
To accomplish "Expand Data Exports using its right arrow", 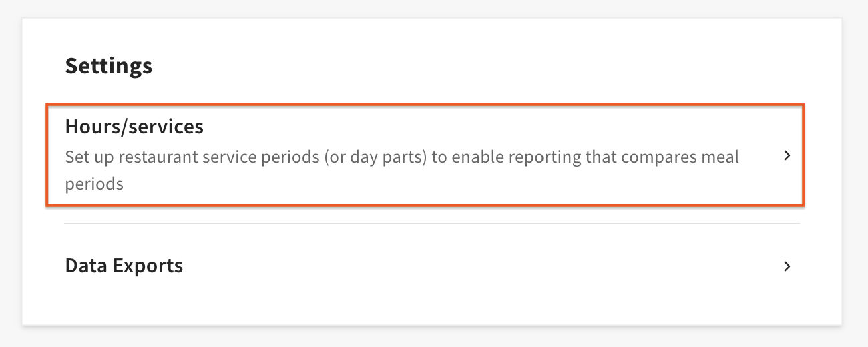I will tap(787, 266).
